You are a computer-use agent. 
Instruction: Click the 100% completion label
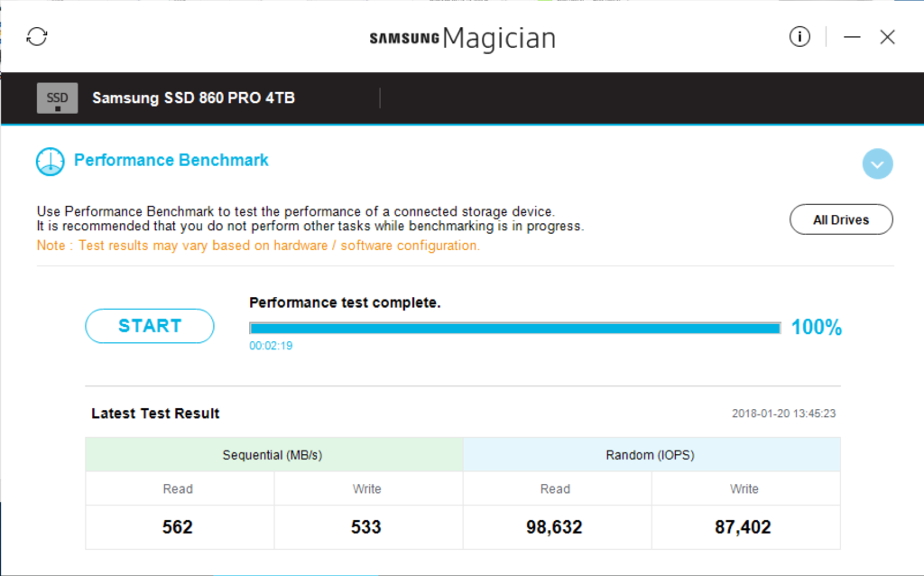click(817, 328)
